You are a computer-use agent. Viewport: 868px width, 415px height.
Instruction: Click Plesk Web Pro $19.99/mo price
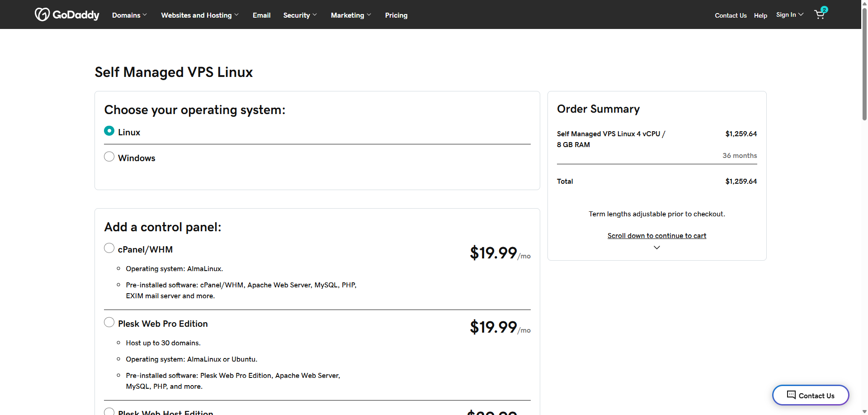pos(500,327)
